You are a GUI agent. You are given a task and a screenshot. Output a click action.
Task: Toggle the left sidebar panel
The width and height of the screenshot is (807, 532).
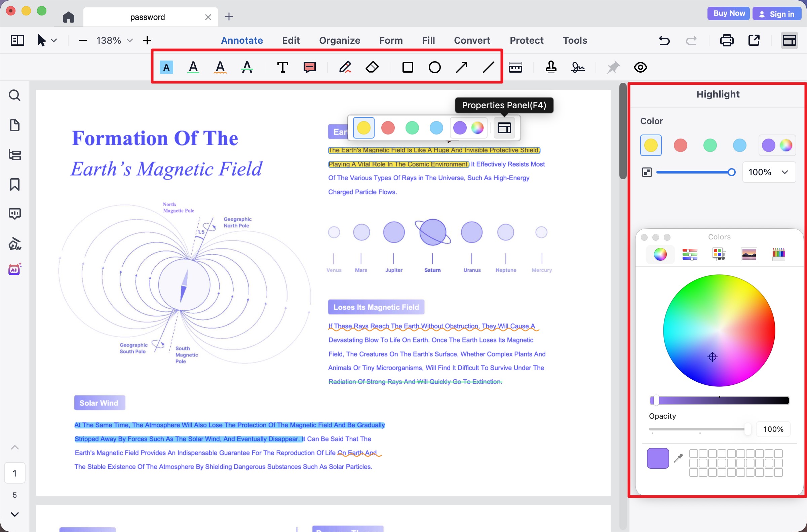[17, 40]
